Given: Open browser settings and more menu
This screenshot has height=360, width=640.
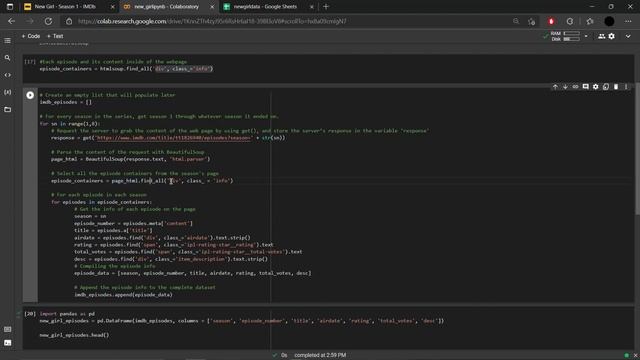Looking at the screenshot, I should (x=628, y=21).
